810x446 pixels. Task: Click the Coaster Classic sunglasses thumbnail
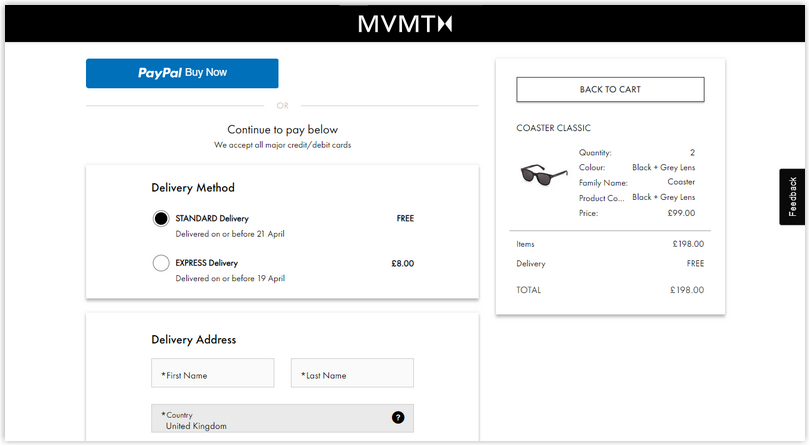pos(543,175)
